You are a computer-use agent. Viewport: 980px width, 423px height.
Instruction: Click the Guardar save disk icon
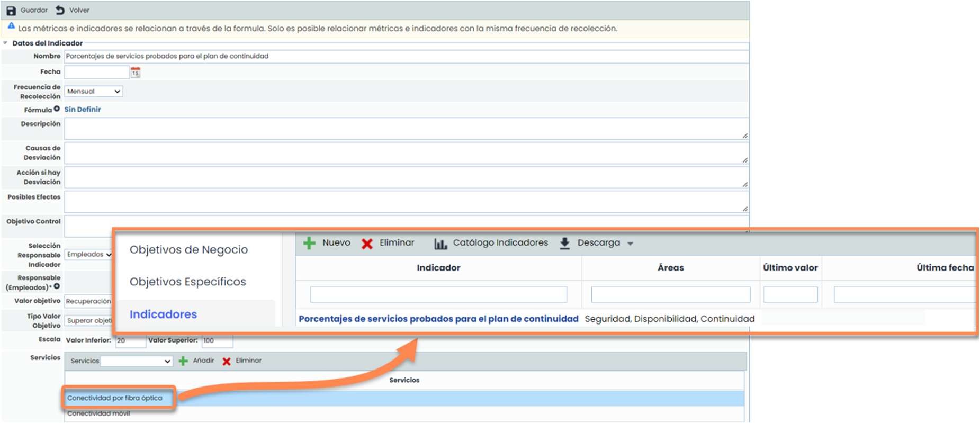click(x=11, y=10)
